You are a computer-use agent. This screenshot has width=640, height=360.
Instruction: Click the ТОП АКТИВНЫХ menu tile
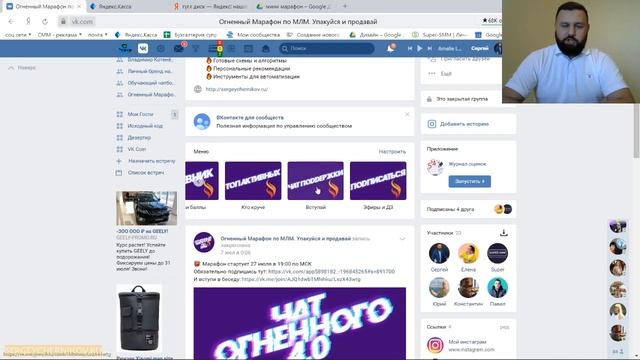click(x=253, y=181)
